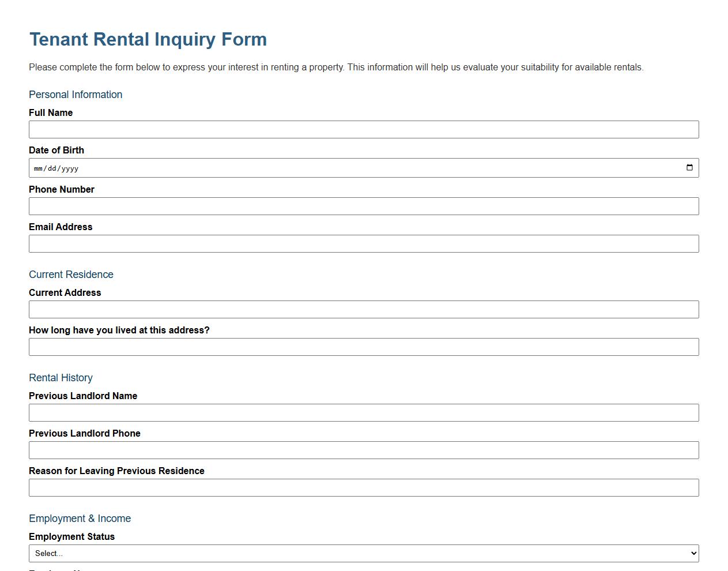This screenshot has height=571, width=728.
Task: Select the Employment Status select showing 'Select...'
Action: click(364, 553)
